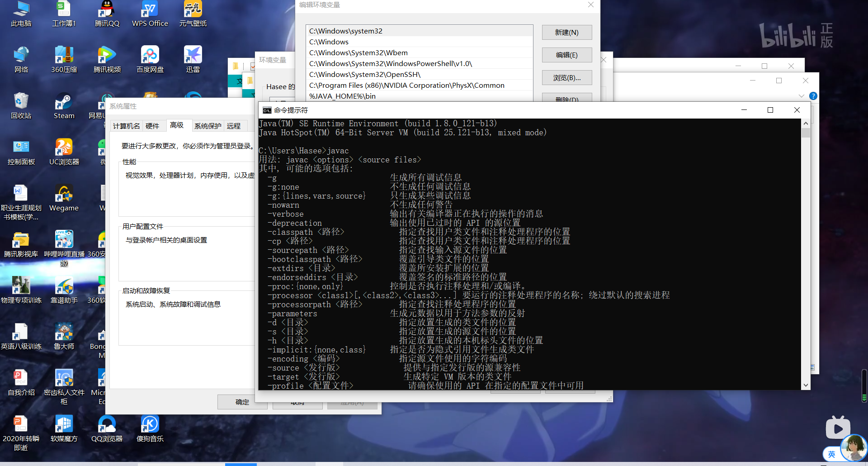Select the C:\Windows path entry
This screenshot has width=868, height=466.
(x=420, y=42)
